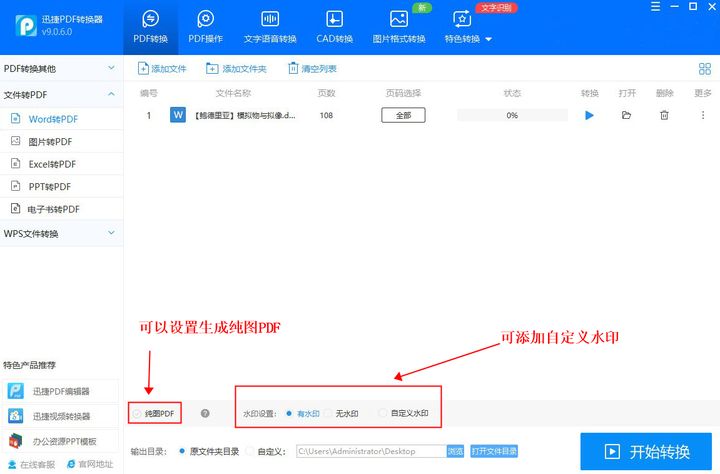Choose 原文件夹目录 output option
This screenshot has height=474, width=720.
pos(182,451)
